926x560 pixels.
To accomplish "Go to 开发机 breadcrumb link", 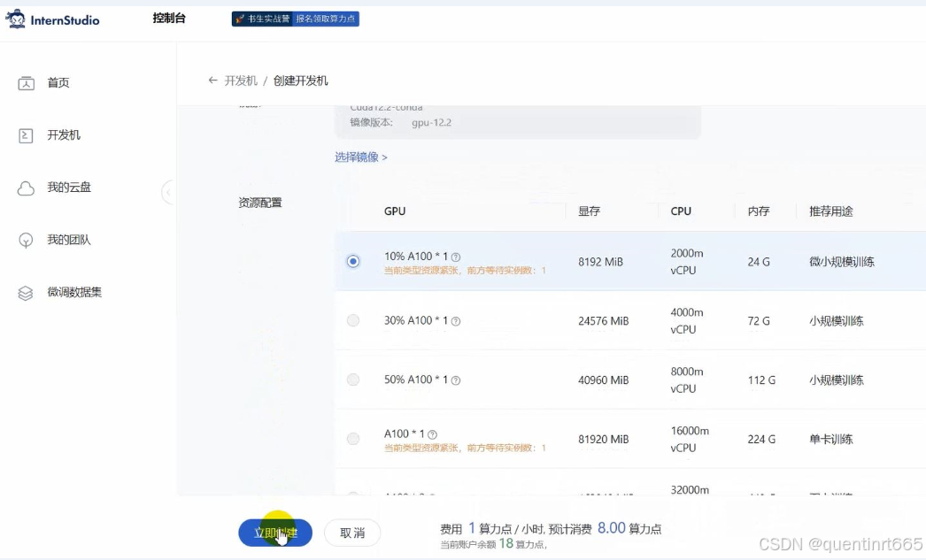I will click(x=241, y=81).
